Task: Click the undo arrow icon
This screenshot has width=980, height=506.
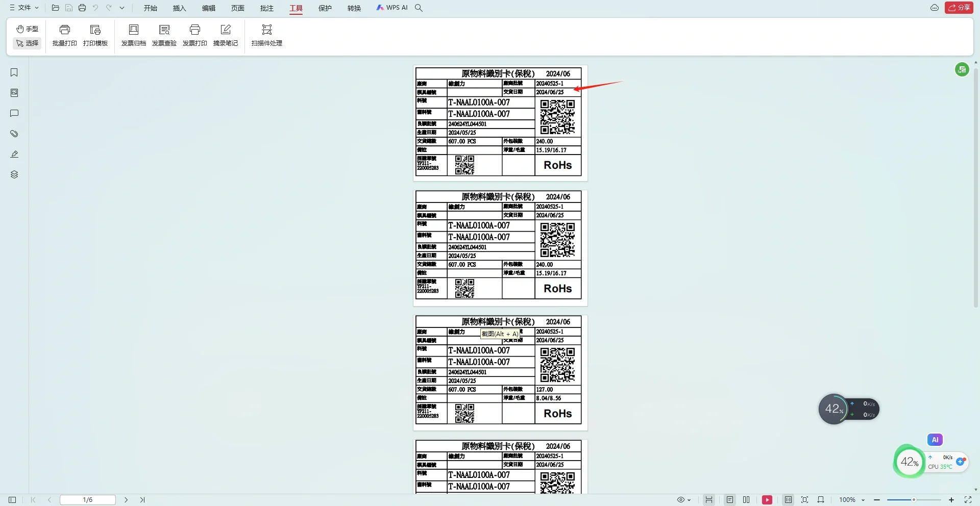Action: tap(95, 8)
